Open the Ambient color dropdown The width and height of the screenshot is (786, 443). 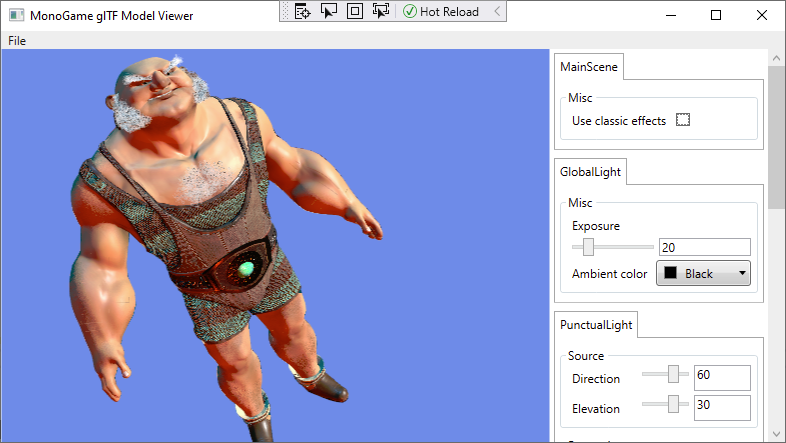703,273
